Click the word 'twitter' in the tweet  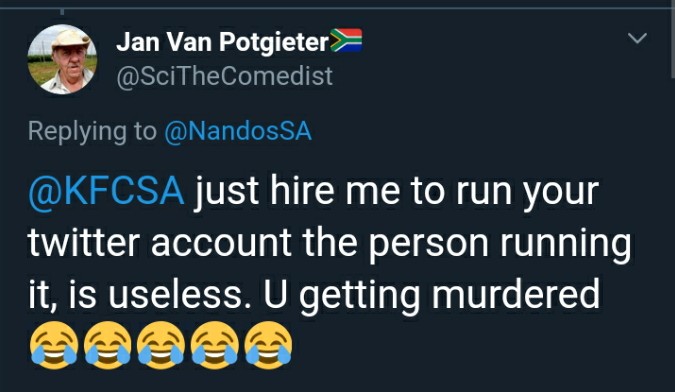pyautogui.click(x=84, y=243)
